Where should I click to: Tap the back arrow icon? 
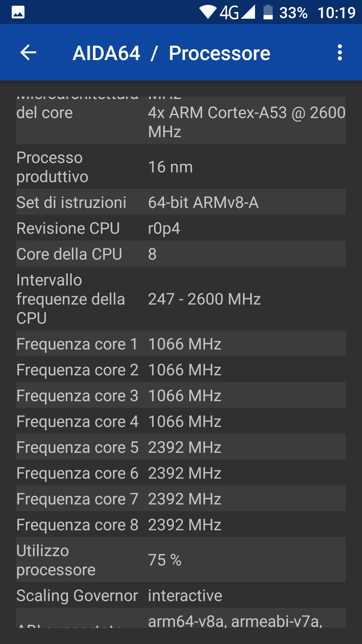tap(27, 53)
